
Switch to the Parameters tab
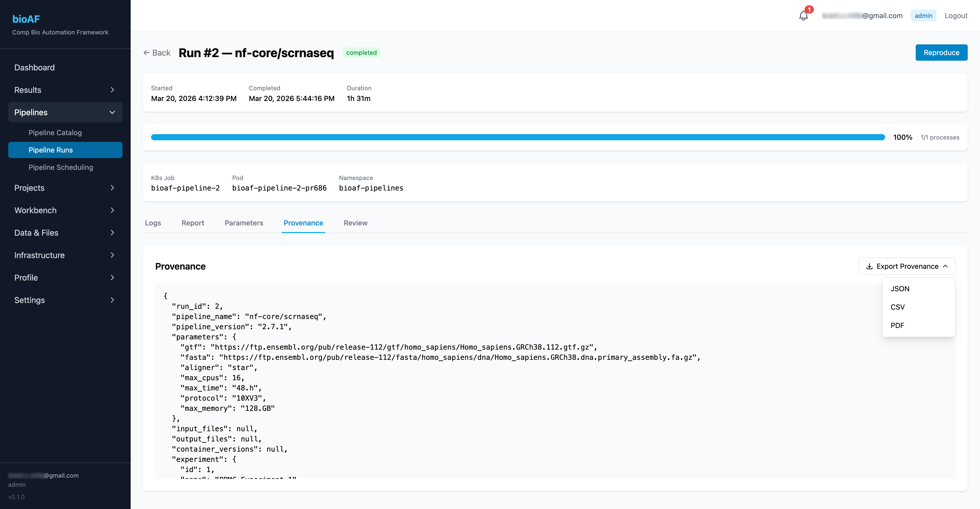click(244, 223)
